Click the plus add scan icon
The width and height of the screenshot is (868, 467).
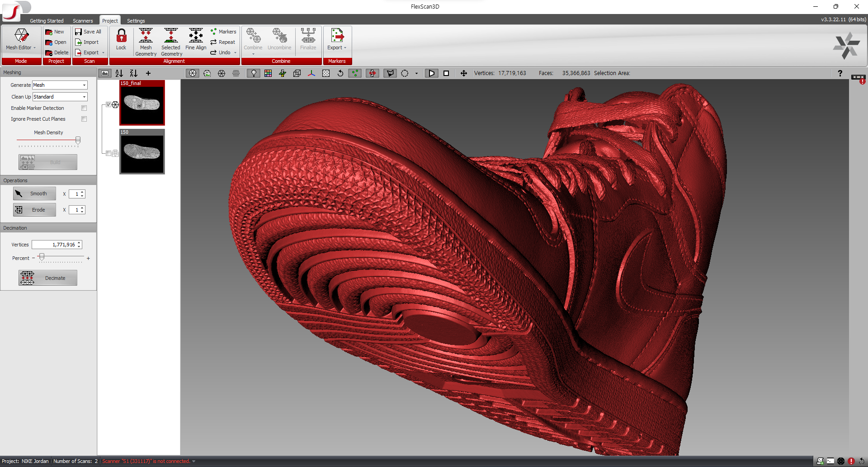pyautogui.click(x=148, y=73)
